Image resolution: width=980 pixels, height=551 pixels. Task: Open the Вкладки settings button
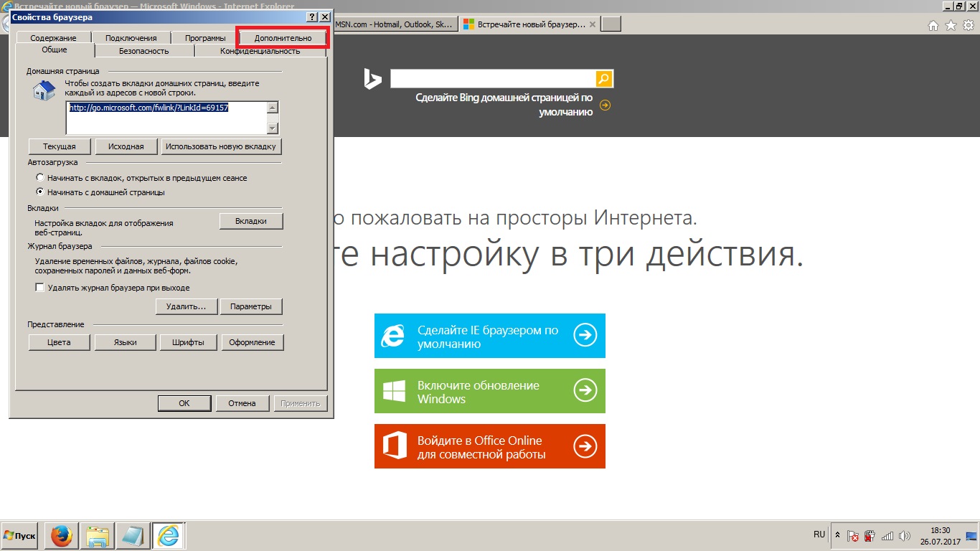click(251, 221)
